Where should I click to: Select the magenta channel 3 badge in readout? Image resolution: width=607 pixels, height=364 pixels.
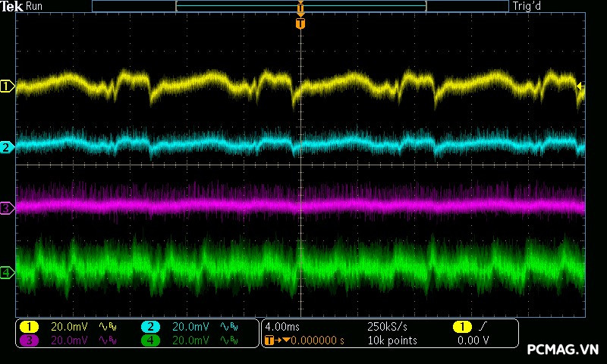click(x=29, y=340)
